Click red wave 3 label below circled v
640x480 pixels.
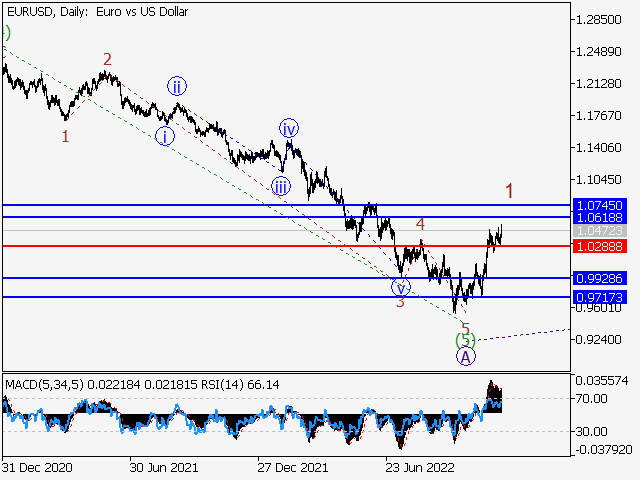click(x=400, y=302)
